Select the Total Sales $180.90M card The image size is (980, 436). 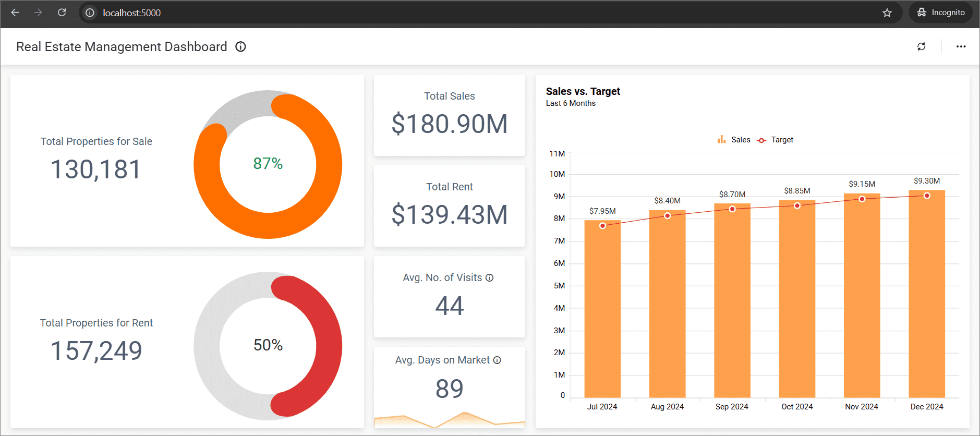[449, 115]
